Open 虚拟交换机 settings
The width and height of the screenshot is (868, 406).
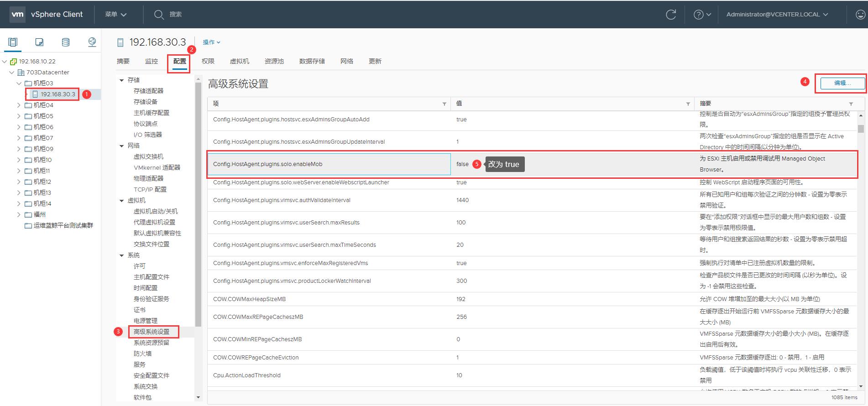(x=148, y=156)
